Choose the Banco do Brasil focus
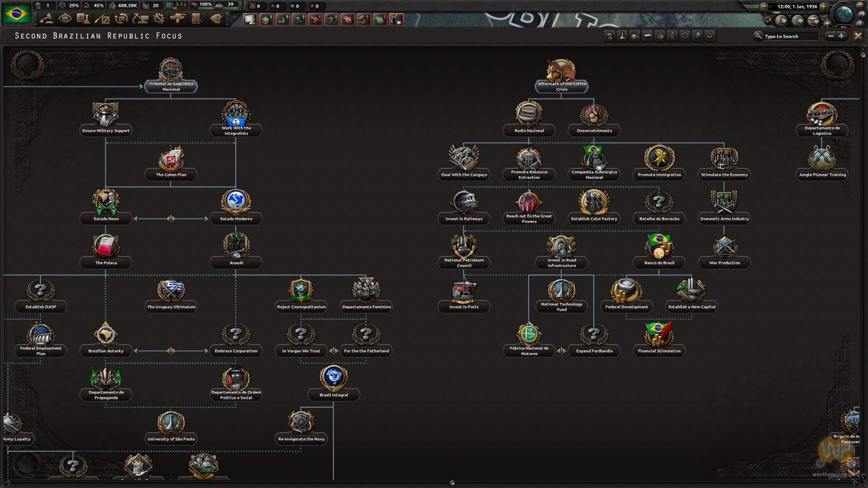Viewport: 868px width, 488px height. point(659,263)
